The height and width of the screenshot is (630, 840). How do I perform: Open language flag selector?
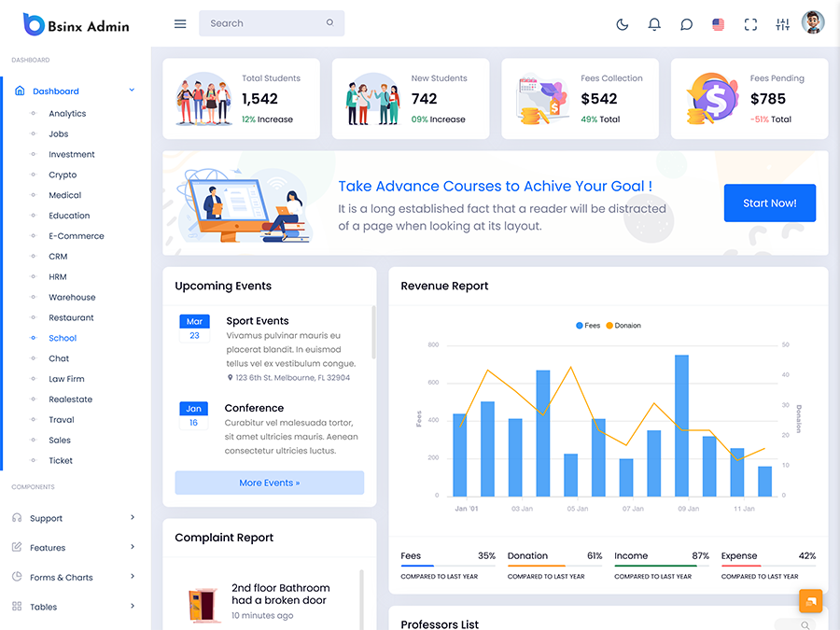click(719, 24)
